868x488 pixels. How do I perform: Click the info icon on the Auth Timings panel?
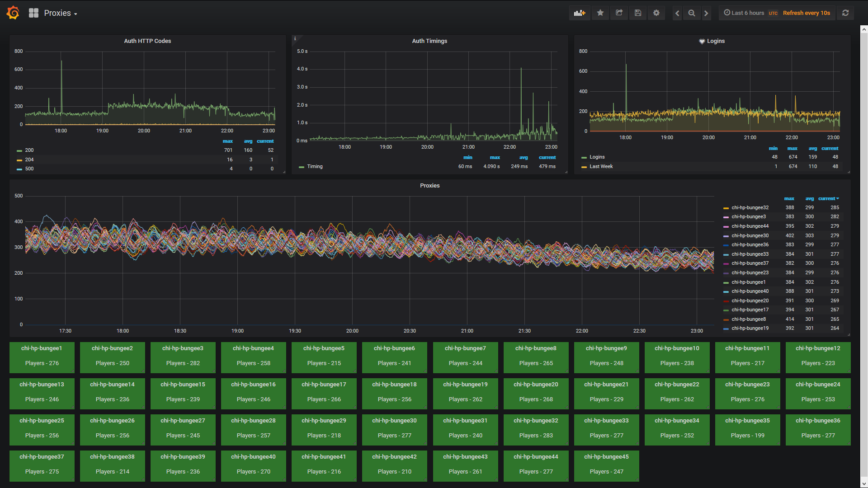point(296,38)
